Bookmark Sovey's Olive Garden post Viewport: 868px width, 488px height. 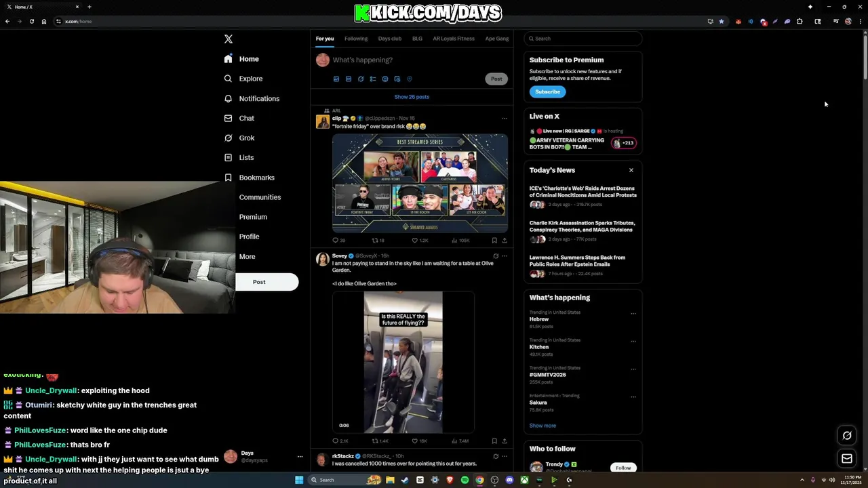[494, 441]
